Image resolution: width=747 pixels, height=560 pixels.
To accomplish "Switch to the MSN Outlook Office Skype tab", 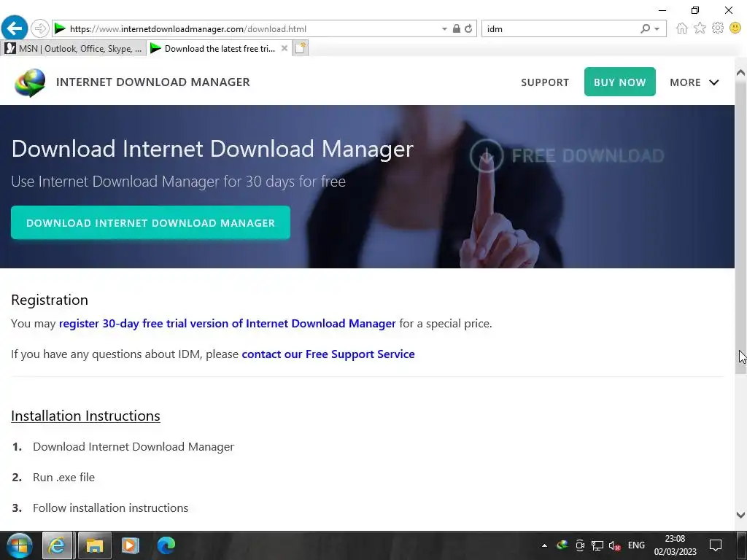I will [74, 48].
